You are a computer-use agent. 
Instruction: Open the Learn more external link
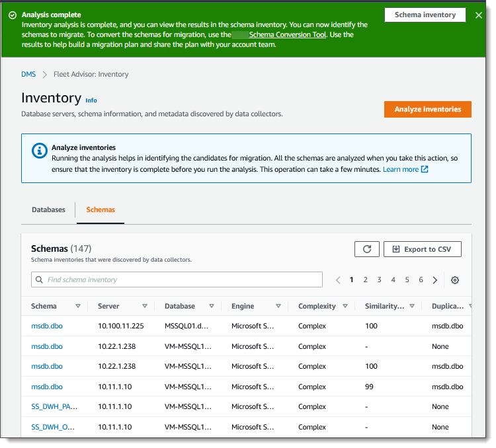(x=405, y=169)
